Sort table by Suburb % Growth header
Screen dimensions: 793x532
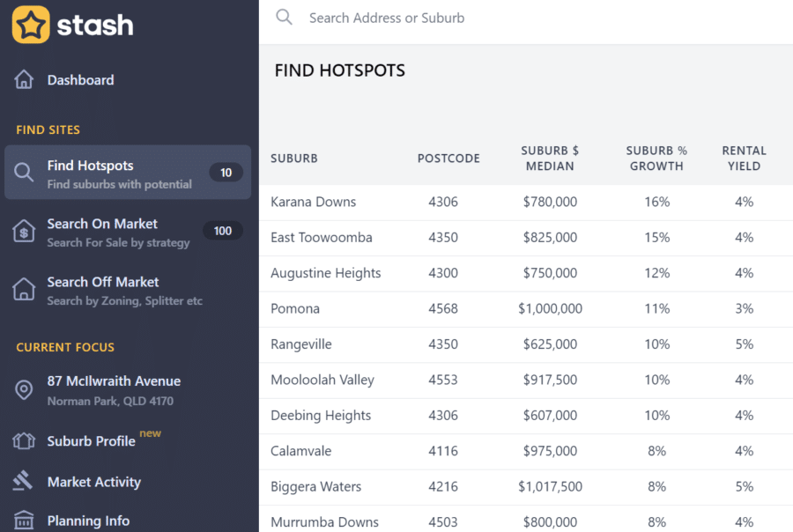click(x=656, y=159)
